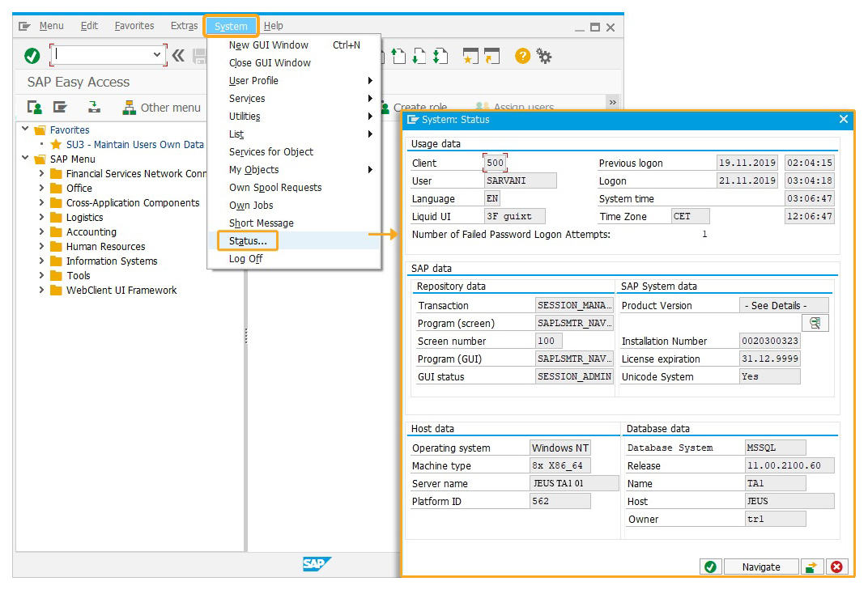The image size is (868, 590).
Task: Choose New GUI Window from System menu
Action: [x=294, y=45]
